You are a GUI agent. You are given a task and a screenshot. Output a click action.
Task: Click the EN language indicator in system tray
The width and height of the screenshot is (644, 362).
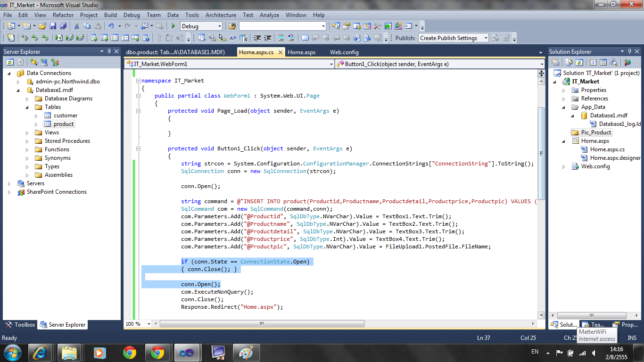click(x=535, y=352)
